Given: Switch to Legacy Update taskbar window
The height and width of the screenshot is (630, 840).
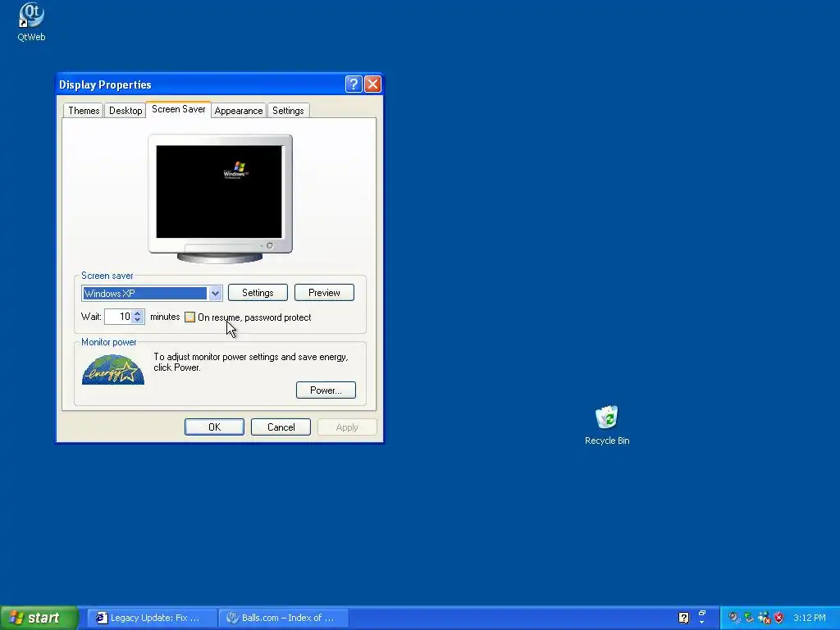Looking at the screenshot, I should [152, 618].
